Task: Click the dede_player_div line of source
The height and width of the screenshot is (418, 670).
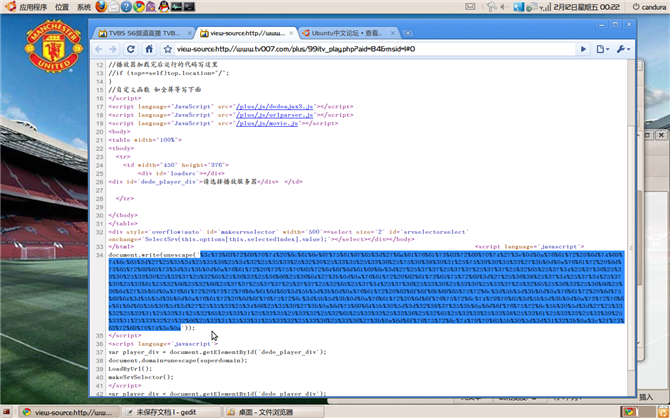Action: pyautogui.click(x=206, y=182)
